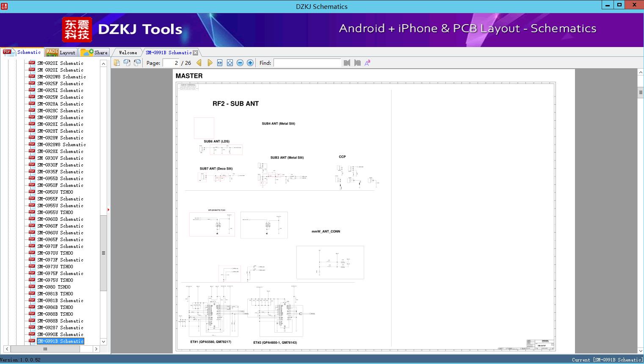
Task: Click the first copy icon in toolbar
Action: (117, 63)
